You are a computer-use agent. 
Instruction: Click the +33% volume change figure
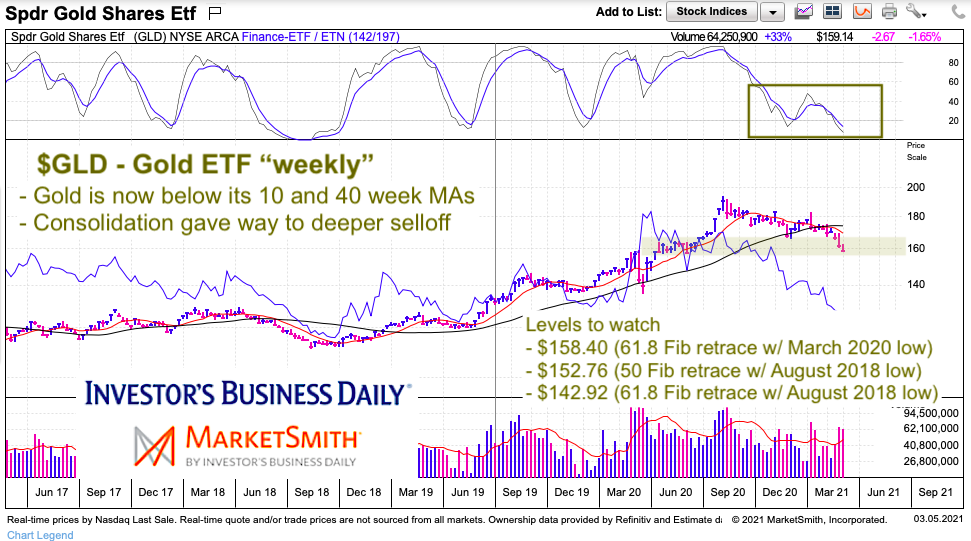pyautogui.click(x=778, y=37)
